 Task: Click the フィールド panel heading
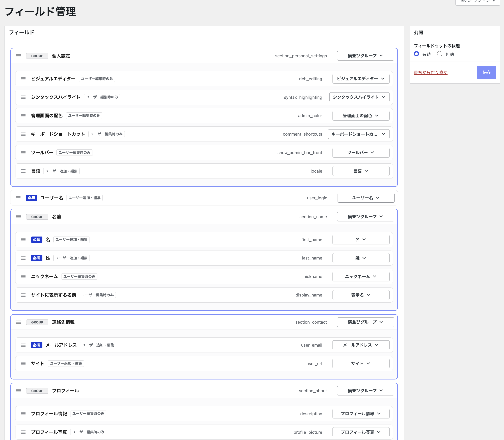click(21, 32)
